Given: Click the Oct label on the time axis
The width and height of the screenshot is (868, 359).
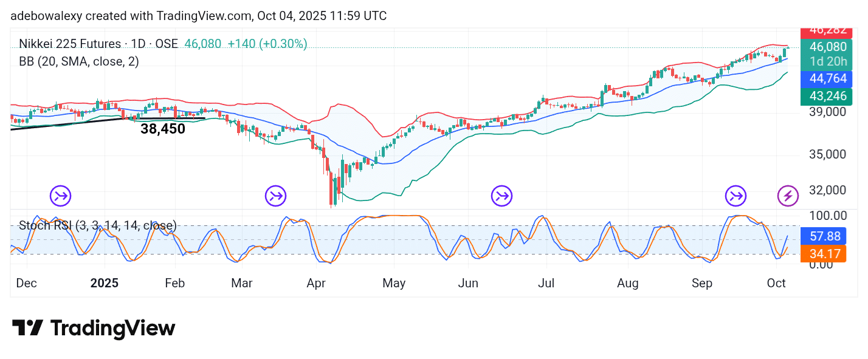Looking at the screenshot, I should (x=777, y=283).
